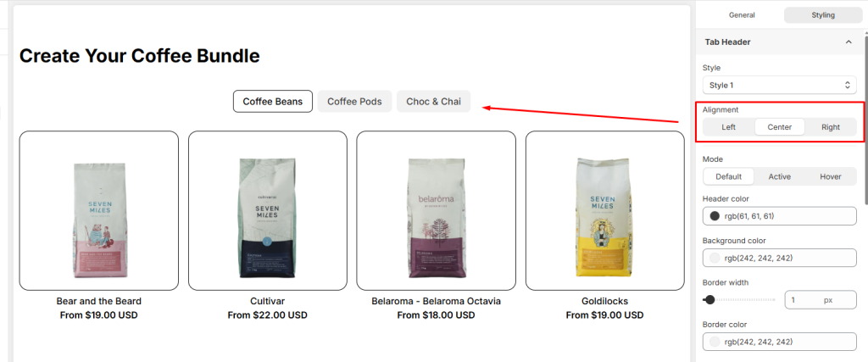The height and width of the screenshot is (362, 868).
Task: Open the Styling settings tab
Action: [x=823, y=15]
